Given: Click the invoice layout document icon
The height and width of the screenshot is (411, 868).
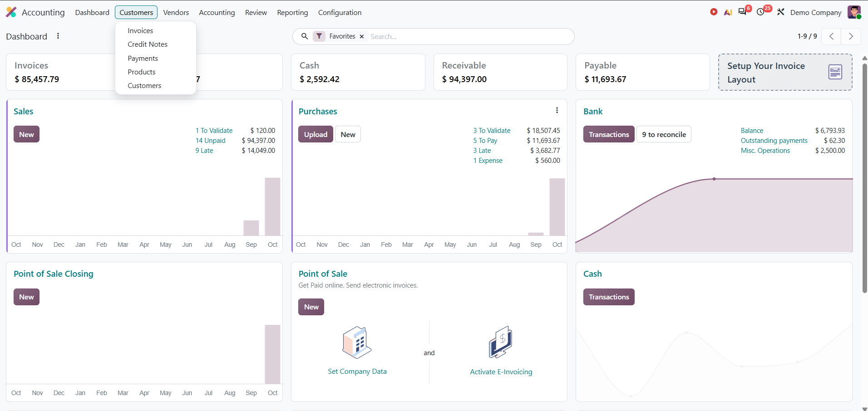Looking at the screenshot, I should click(x=835, y=72).
